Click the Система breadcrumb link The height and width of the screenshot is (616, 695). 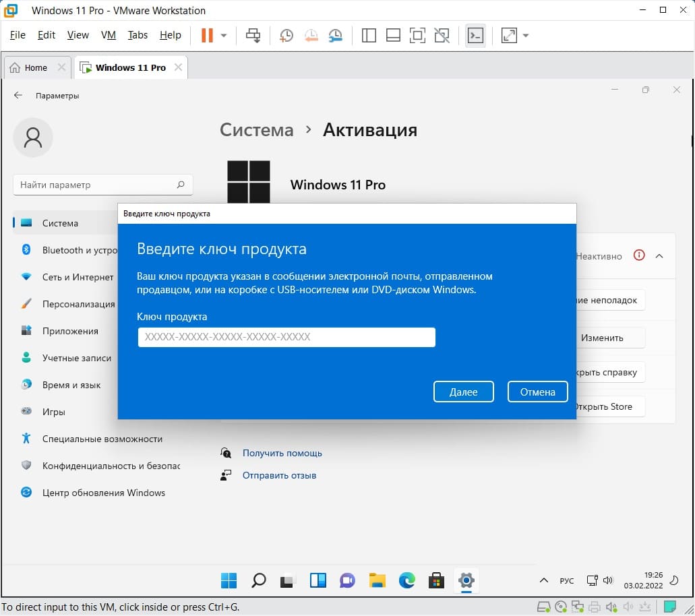[x=257, y=130]
